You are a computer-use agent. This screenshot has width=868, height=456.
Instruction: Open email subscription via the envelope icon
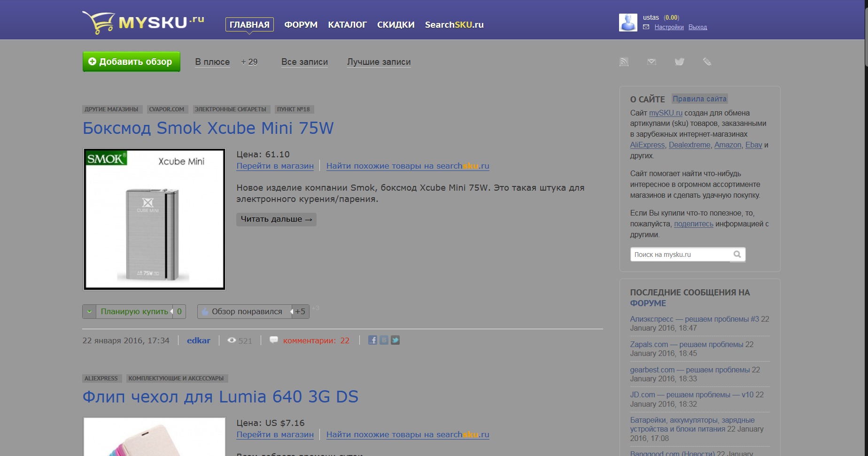pos(651,62)
